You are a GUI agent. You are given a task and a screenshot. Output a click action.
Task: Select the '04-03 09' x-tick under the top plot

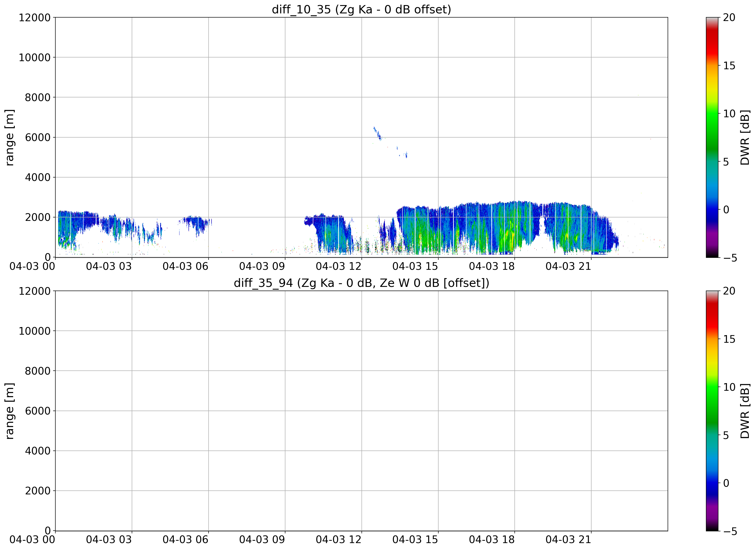(x=262, y=266)
